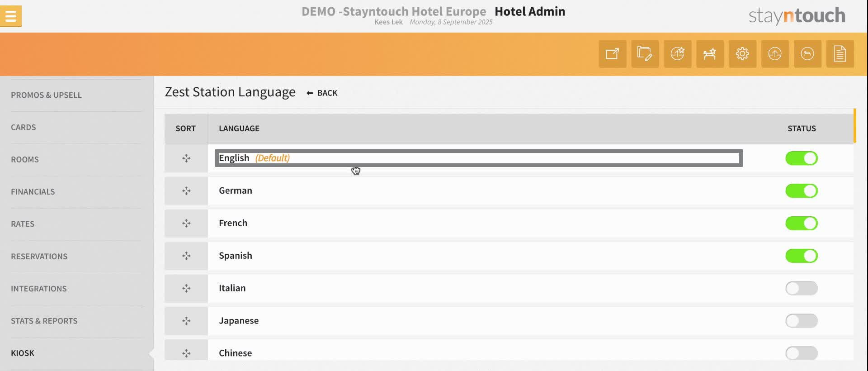This screenshot has width=868, height=371.
Task: Click the sort handle for French row
Action: 186,224
